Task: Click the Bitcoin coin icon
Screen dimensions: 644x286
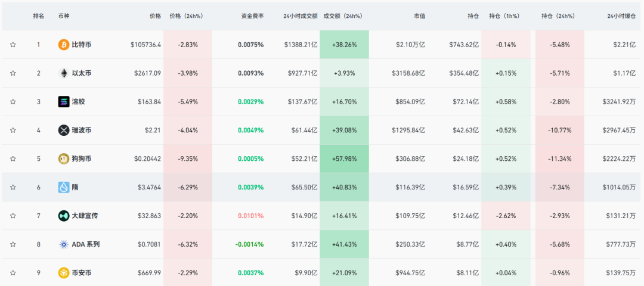Action: pos(64,45)
